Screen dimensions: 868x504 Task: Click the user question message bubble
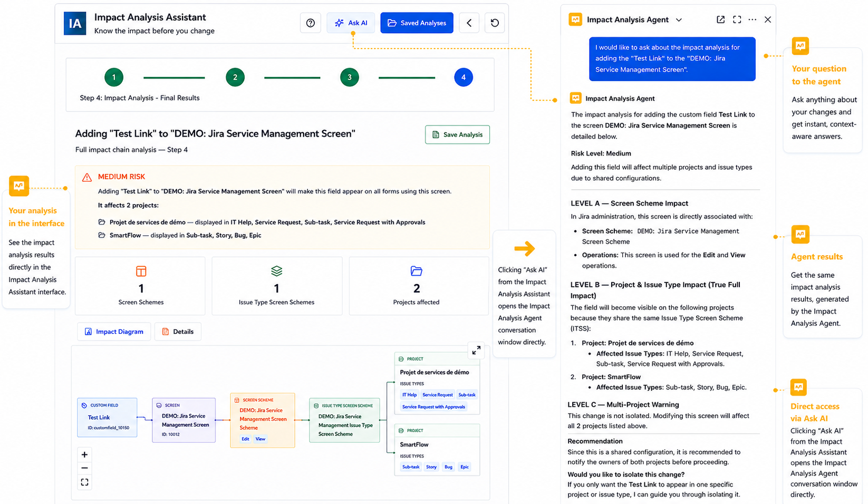[672, 59]
